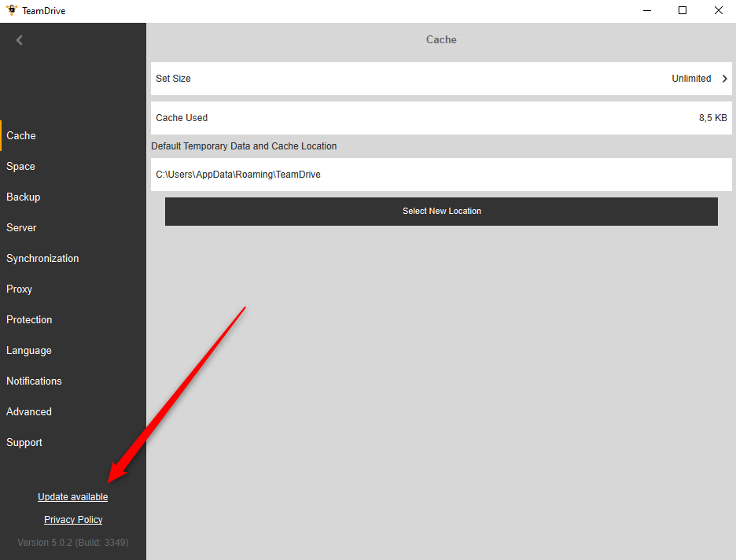Image resolution: width=736 pixels, height=560 pixels.
Task: Click the Default Temporary Data and Cache Location label
Action: coord(244,146)
